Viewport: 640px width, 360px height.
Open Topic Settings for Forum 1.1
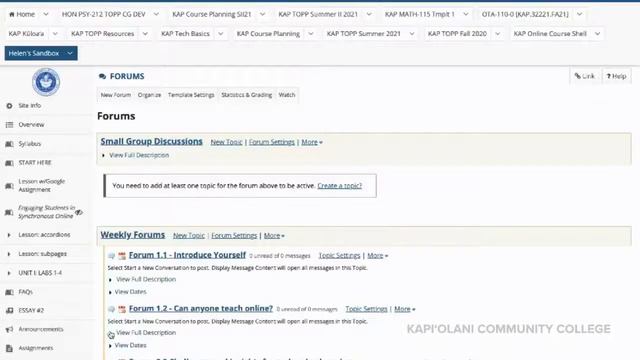(x=339, y=256)
